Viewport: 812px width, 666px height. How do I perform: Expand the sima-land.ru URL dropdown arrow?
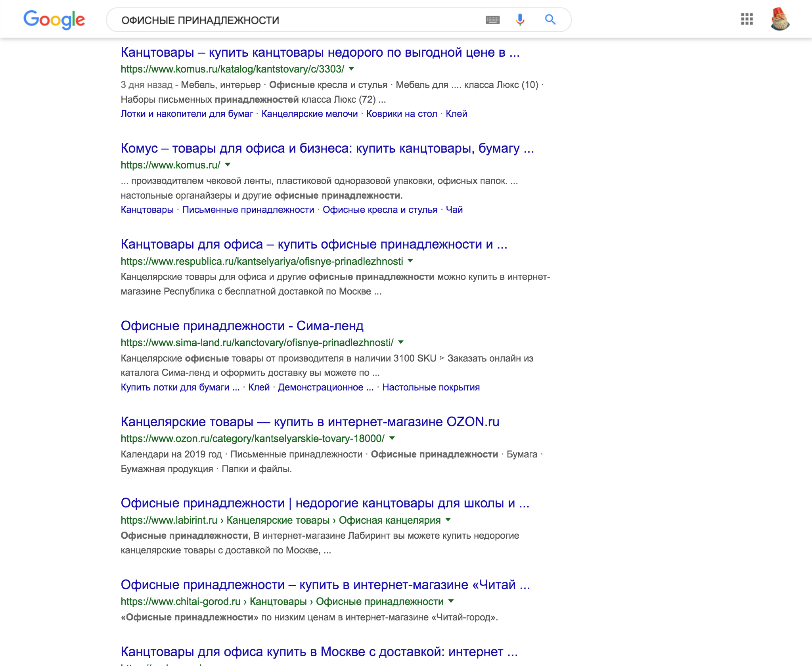(401, 342)
